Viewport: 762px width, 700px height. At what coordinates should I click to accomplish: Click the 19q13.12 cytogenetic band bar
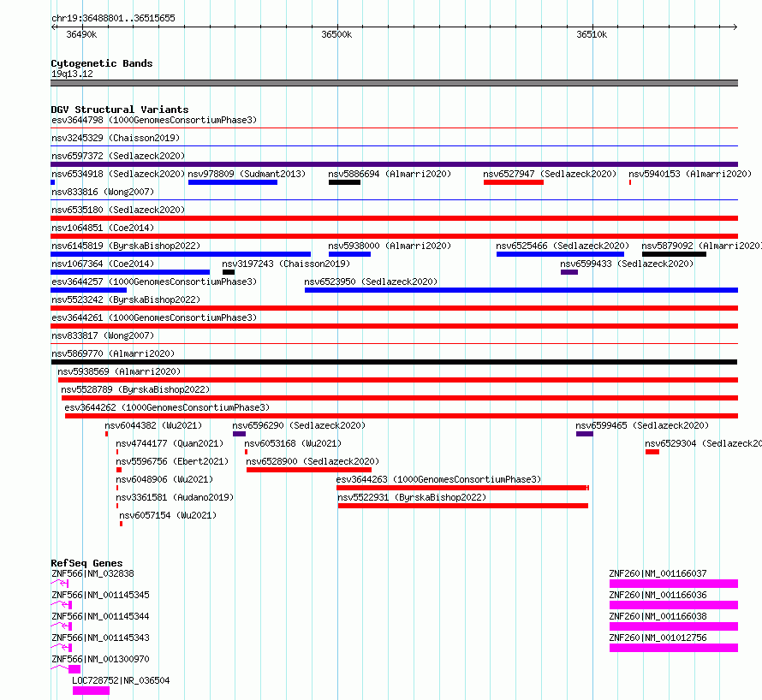(394, 83)
